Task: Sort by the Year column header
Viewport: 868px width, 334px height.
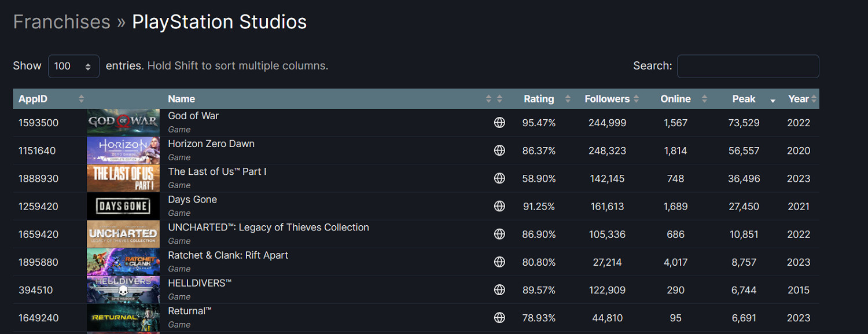Action: [x=798, y=99]
